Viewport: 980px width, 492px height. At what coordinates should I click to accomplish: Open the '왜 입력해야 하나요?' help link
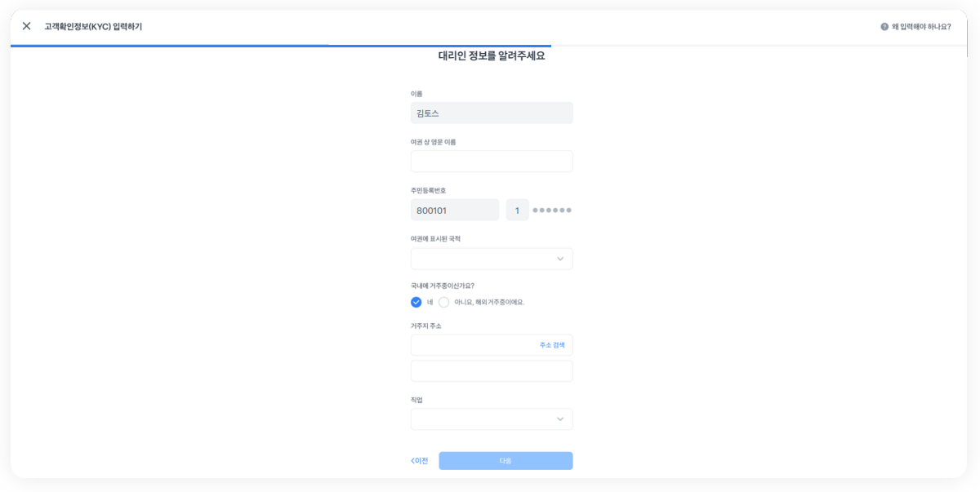920,27
